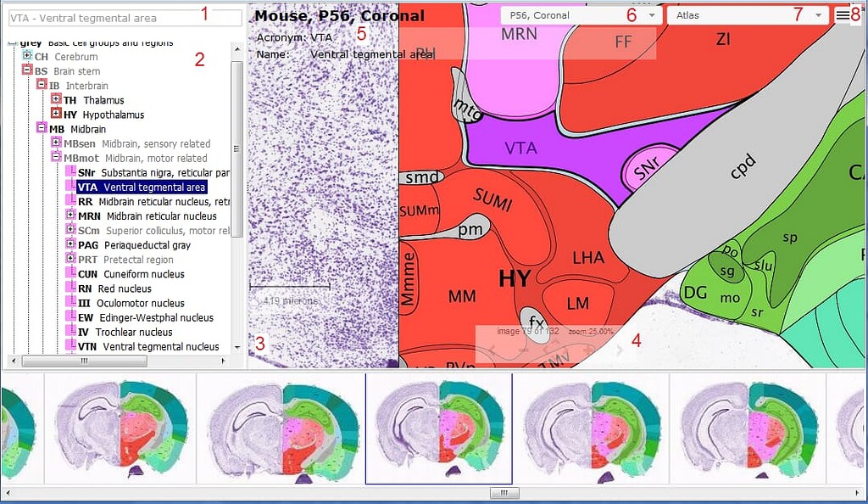Collapse the MB Midbrain tree node
Image resolution: width=868 pixels, height=504 pixels.
point(39,129)
